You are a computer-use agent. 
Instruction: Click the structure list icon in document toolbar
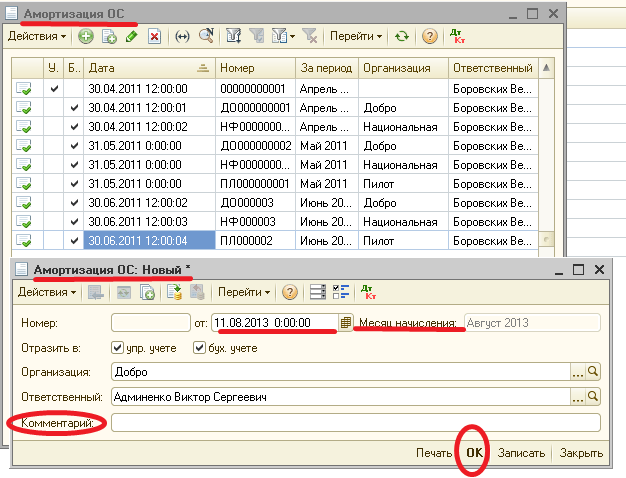pyautogui.click(x=318, y=292)
